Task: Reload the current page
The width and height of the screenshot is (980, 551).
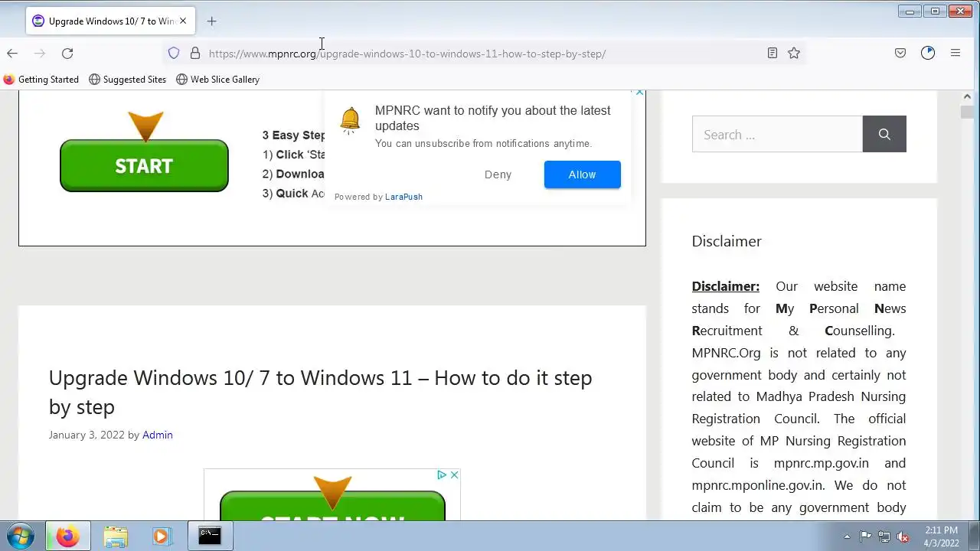Action: (x=67, y=53)
